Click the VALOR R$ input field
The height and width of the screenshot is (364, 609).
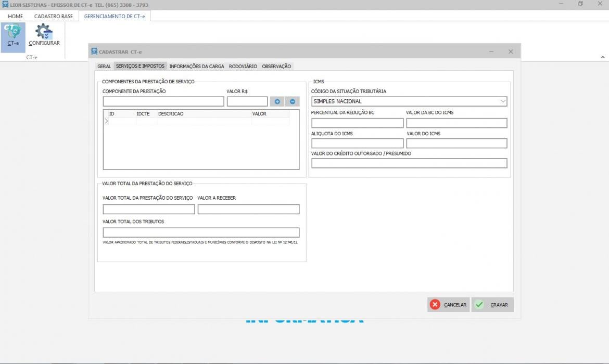point(247,101)
